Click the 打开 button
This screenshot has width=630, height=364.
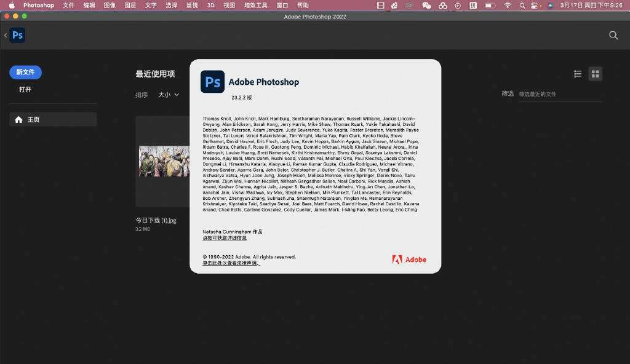pos(25,90)
